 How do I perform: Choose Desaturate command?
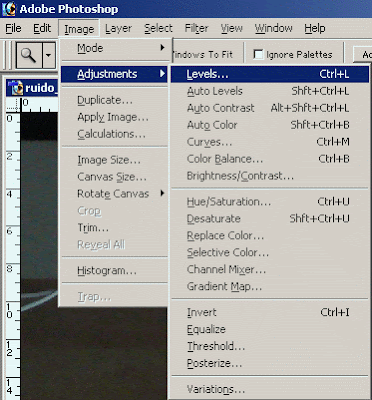(x=270, y=219)
